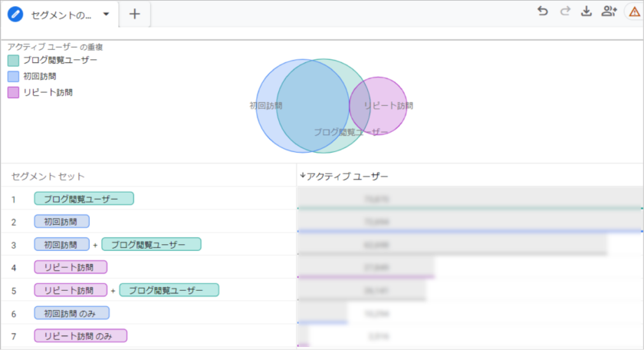Click リピート訪問 のみ chip in row 7
Image resolution: width=644 pixels, height=350 pixels.
[80, 335]
